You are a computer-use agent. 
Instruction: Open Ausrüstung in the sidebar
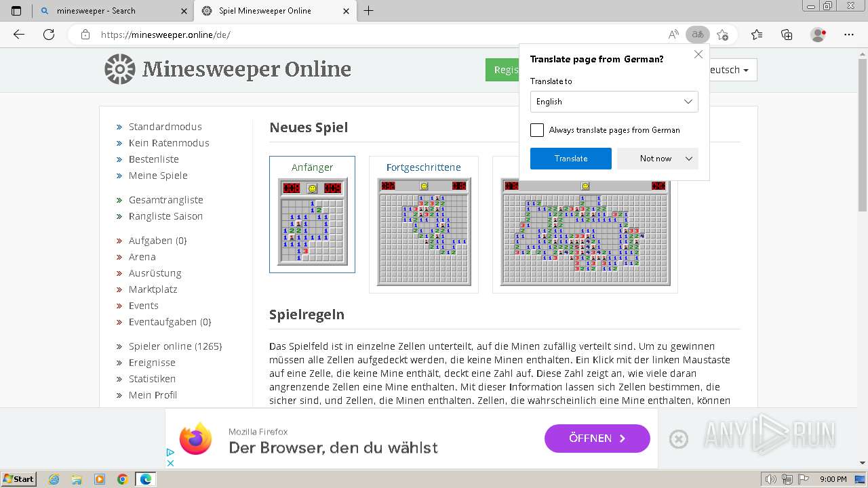pos(155,273)
